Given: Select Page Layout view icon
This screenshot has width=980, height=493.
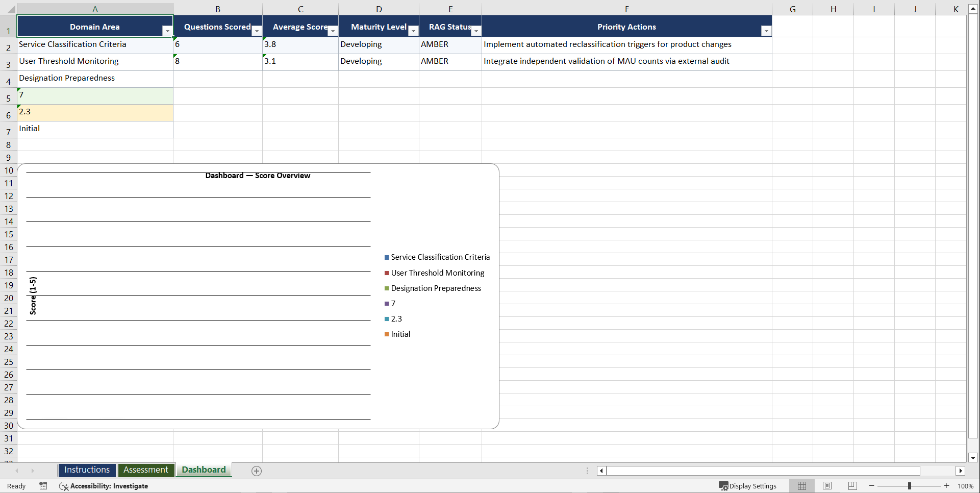Looking at the screenshot, I should click(827, 486).
